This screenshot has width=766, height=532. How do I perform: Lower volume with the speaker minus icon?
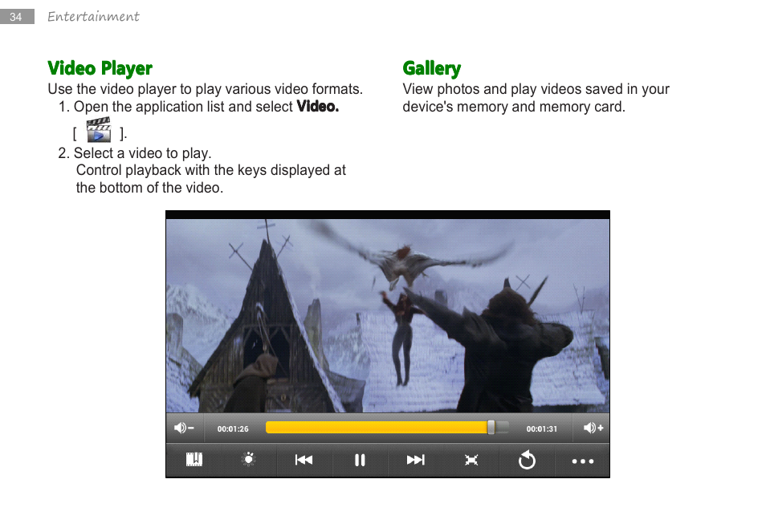tap(184, 428)
